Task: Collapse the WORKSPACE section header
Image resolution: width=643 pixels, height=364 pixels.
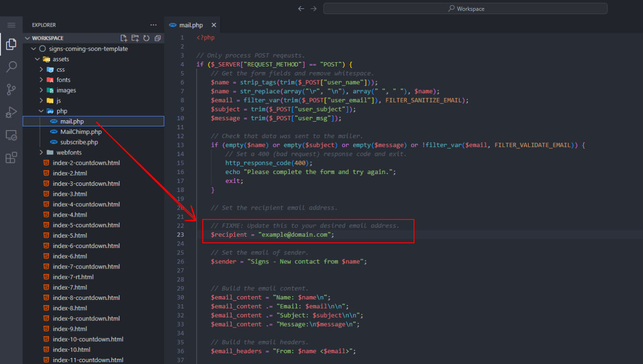Action: click(47, 38)
